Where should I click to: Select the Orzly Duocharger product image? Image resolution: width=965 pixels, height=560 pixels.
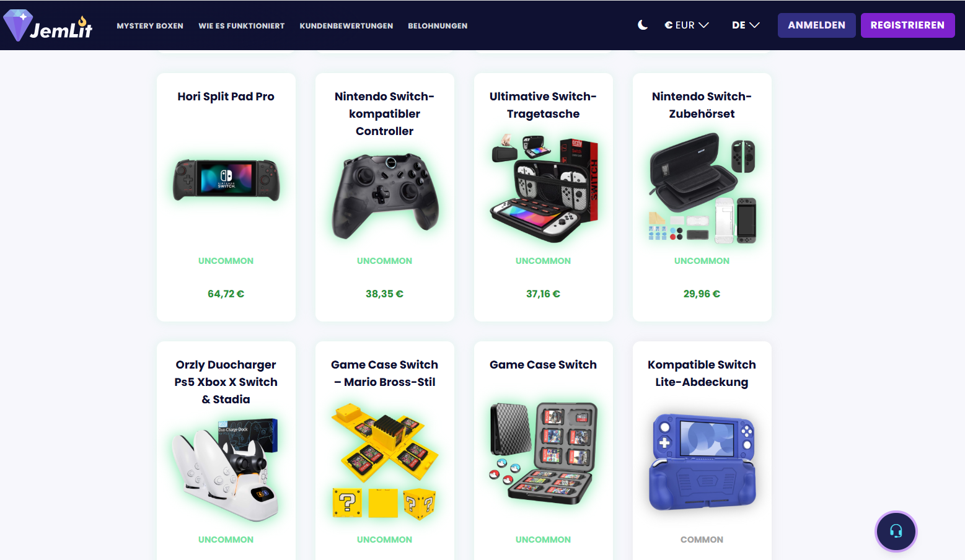[226, 469]
